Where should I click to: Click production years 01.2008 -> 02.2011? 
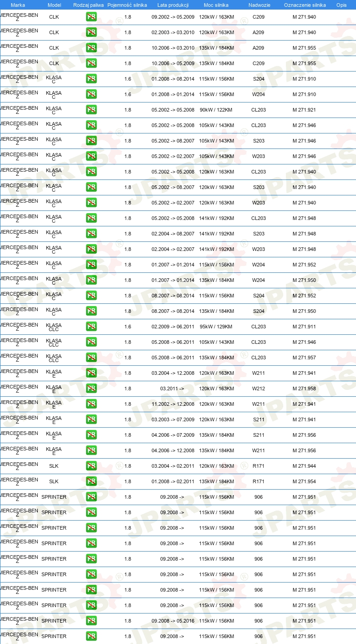(x=173, y=482)
